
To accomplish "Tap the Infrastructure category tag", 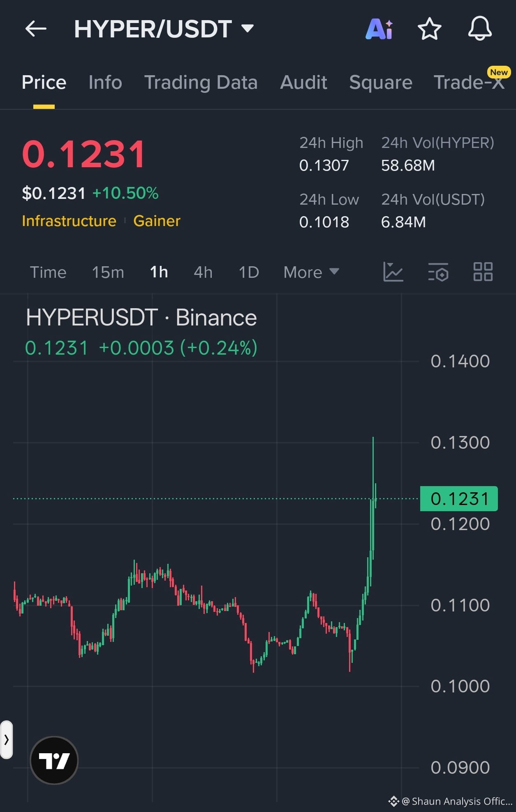I will tap(69, 221).
